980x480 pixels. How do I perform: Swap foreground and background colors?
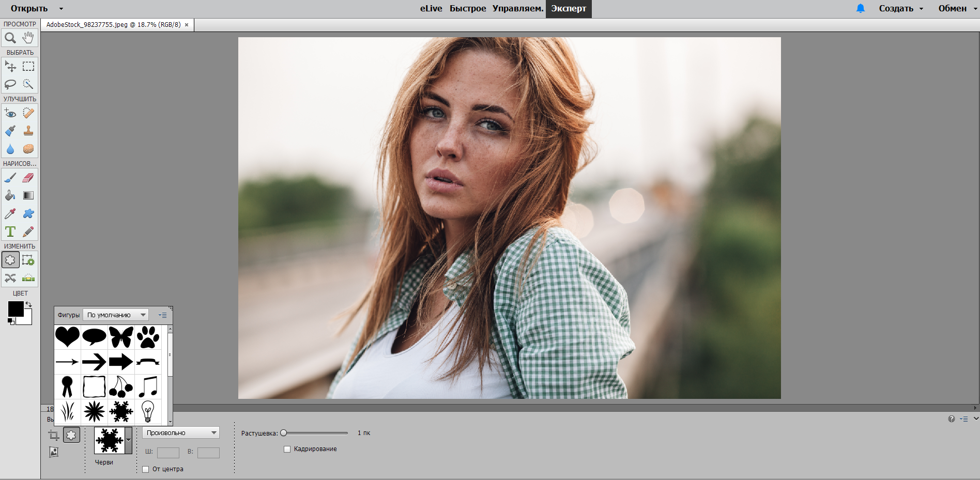(x=29, y=304)
